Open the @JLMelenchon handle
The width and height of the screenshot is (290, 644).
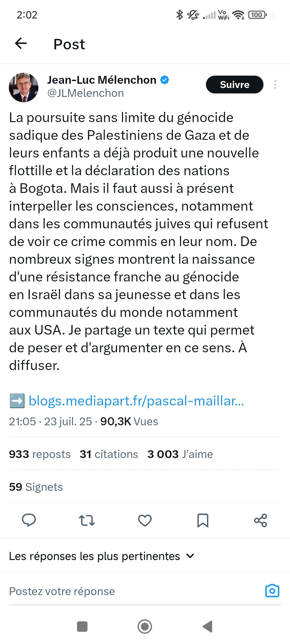point(85,93)
